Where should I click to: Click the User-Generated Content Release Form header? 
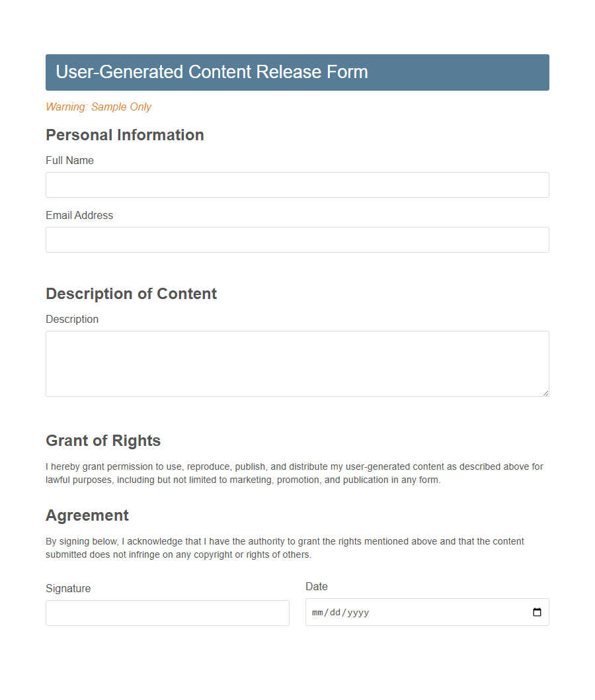[212, 71]
